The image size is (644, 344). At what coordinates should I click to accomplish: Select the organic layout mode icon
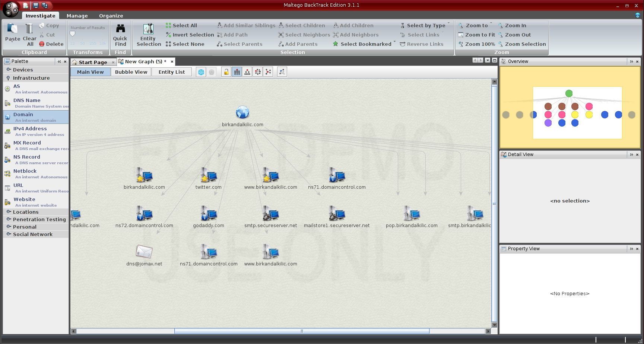pos(268,72)
